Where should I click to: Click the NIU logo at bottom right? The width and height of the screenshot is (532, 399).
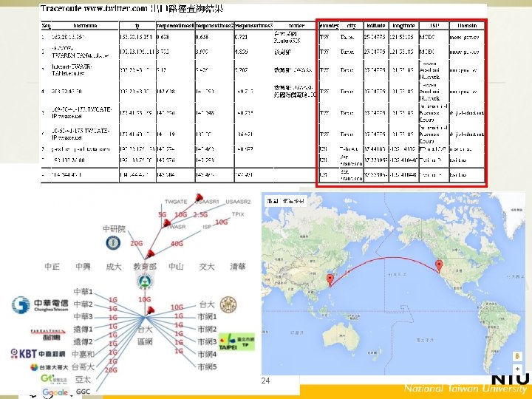(x=511, y=379)
